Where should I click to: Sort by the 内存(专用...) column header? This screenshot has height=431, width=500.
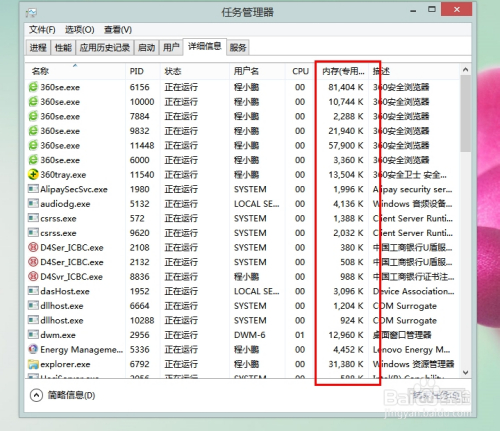point(342,71)
